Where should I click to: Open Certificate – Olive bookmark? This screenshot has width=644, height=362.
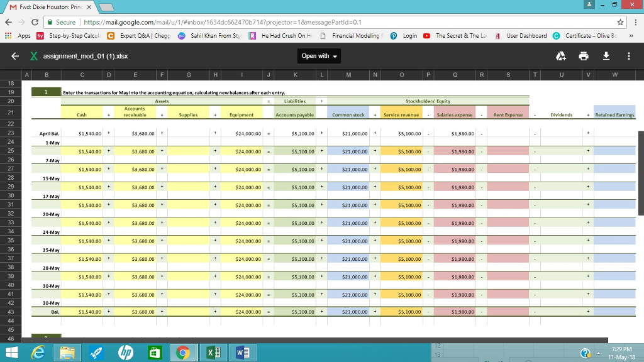pyautogui.click(x=585, y=36)
